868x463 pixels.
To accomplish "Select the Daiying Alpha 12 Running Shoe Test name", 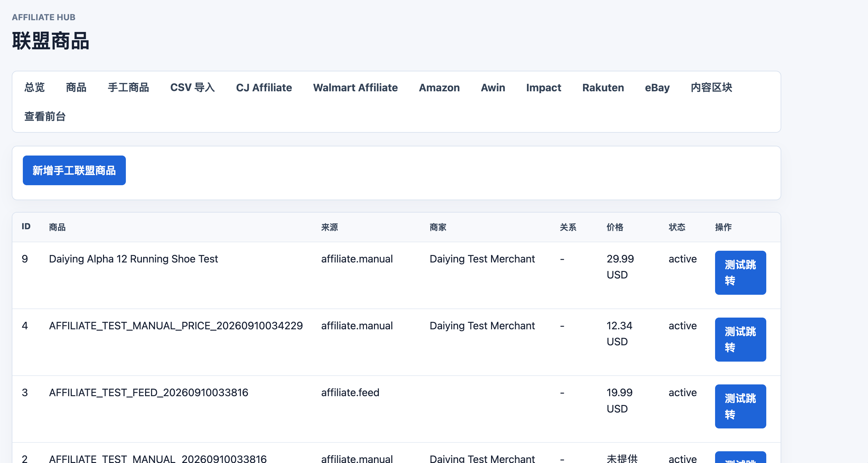I will [133, 259].
